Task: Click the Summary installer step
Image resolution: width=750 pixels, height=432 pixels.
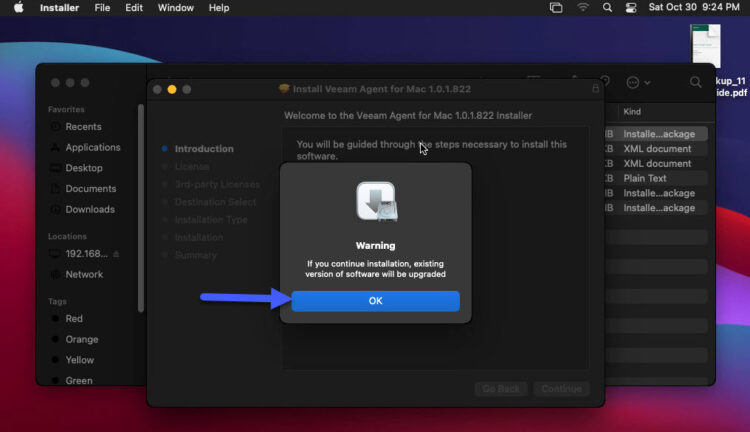Action: (x=195, y=255)
